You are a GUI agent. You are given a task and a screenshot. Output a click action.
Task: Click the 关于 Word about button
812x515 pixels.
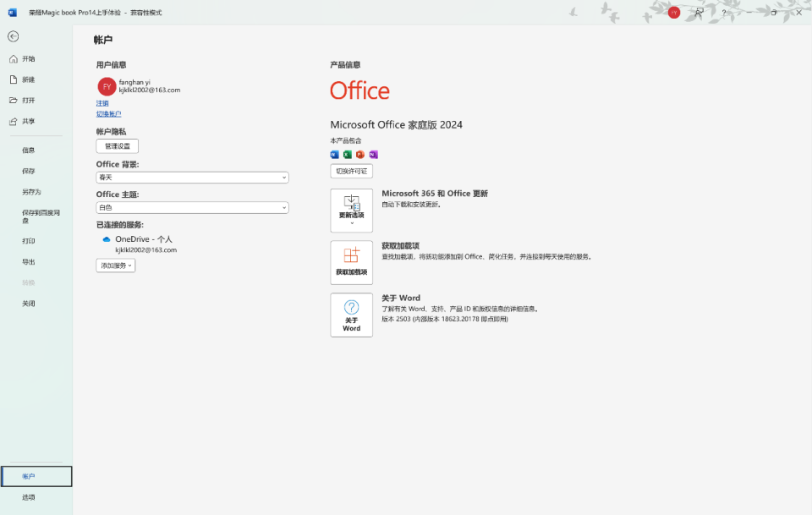(352, 315)
